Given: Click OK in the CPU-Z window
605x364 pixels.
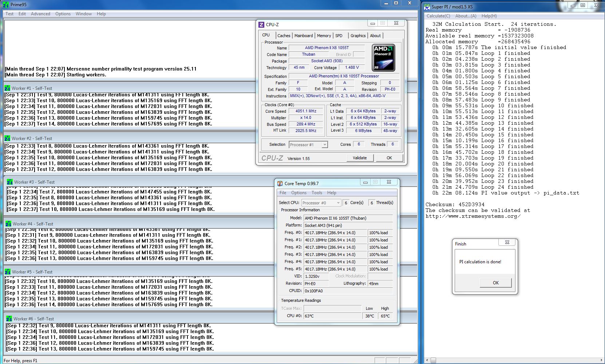Looking at the screenshot, I should coord(389,158).
